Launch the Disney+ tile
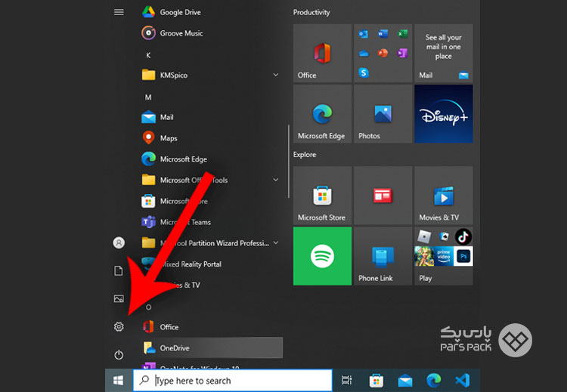 click(444, 114)
